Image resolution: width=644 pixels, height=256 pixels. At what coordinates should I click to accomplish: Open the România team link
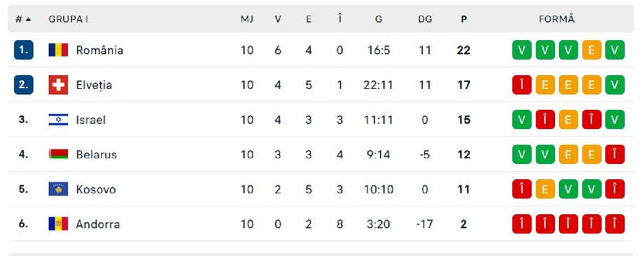[100, 50]
